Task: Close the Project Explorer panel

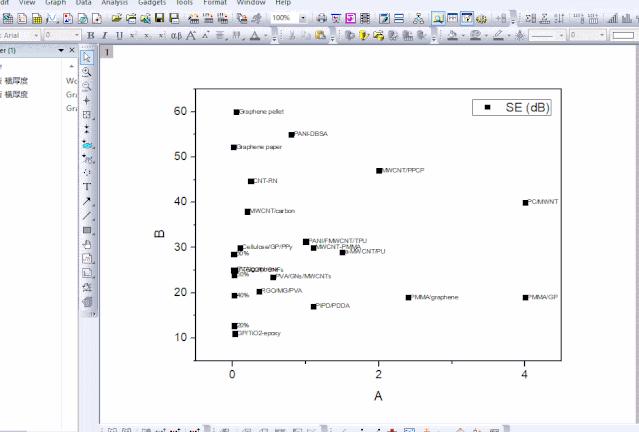Action: coord(72,50)
